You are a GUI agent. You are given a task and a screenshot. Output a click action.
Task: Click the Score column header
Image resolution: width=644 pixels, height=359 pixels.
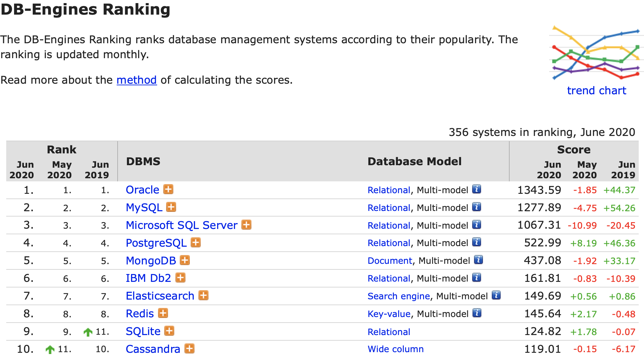pyautogui.click(x=574, y=150)
